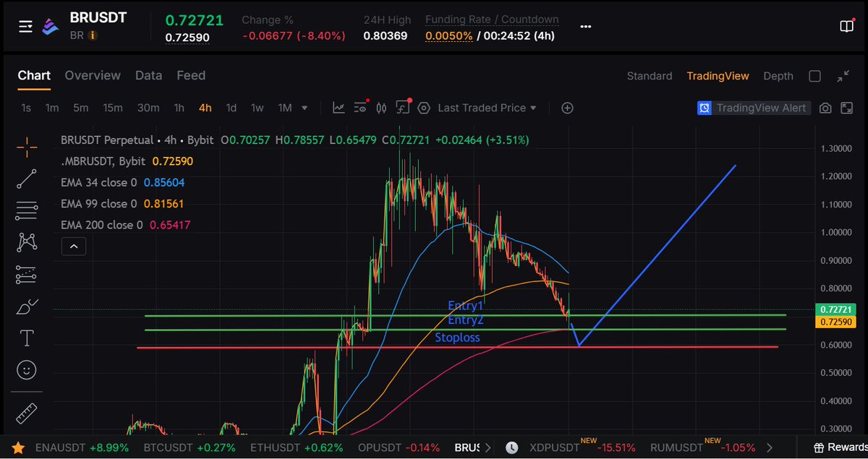Open the indicators button with red dot

click(360, 108)
